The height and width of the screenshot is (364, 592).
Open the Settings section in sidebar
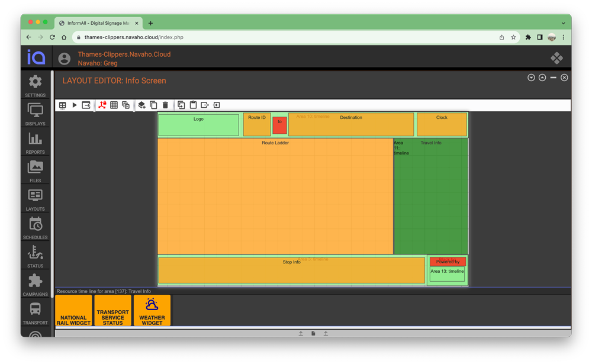35,85
